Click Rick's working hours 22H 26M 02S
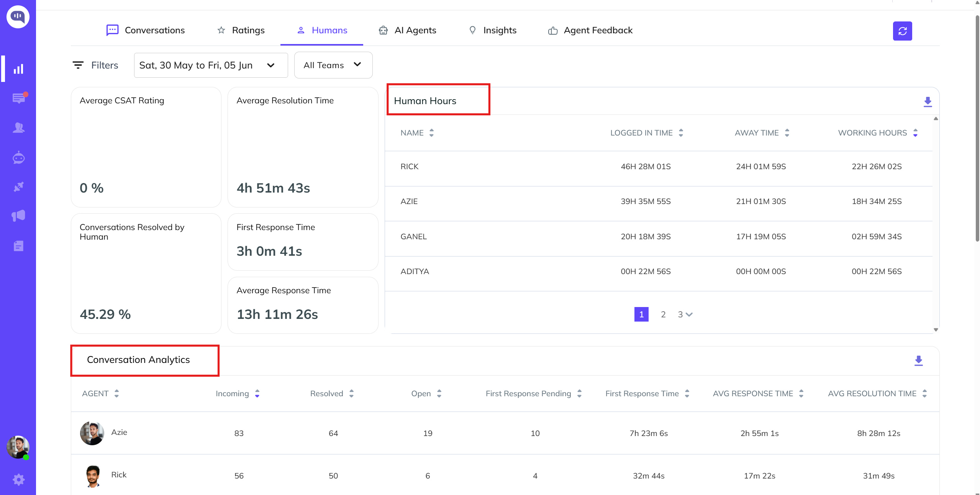This screenshot has width=980, height=495. click(877, 167)
